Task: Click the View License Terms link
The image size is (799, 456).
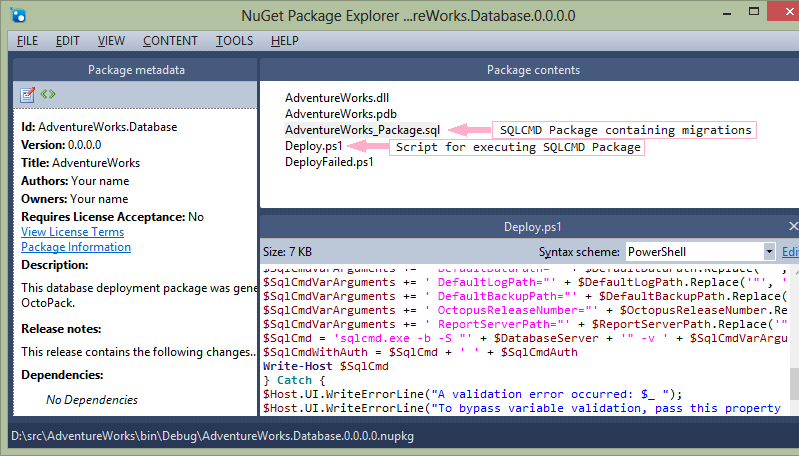Action: coord(75,232)
